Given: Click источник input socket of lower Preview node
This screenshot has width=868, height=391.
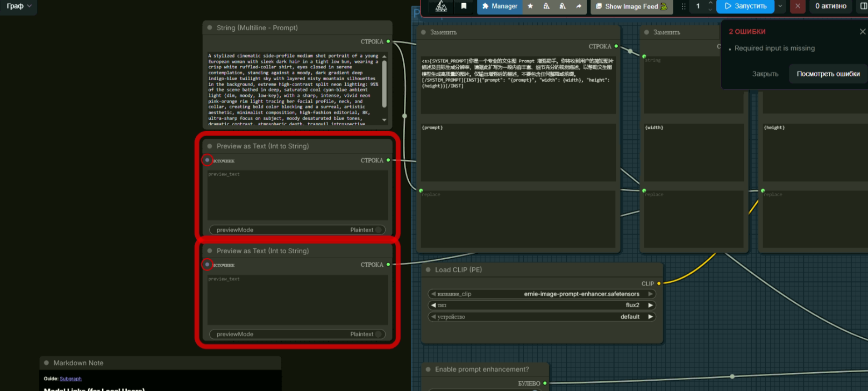Looking at the screenshot, I should coord(207,265).
